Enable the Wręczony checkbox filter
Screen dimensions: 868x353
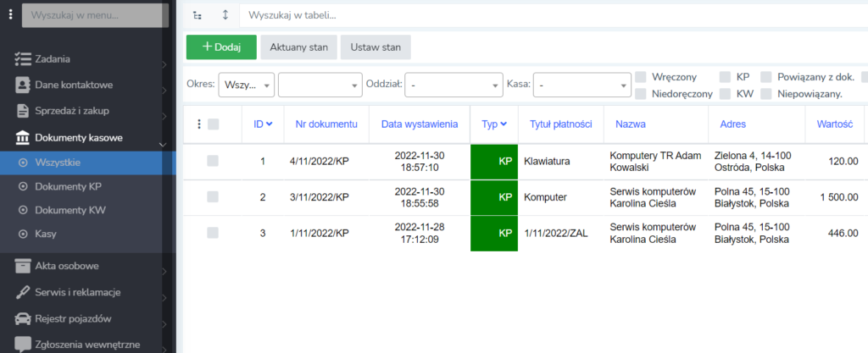[641, 76]
